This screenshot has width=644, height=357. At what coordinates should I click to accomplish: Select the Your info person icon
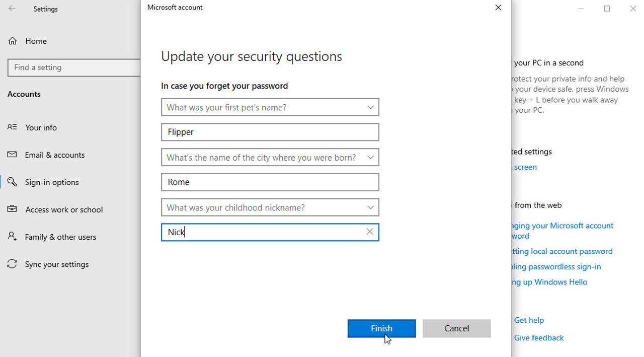pos(13,127)
